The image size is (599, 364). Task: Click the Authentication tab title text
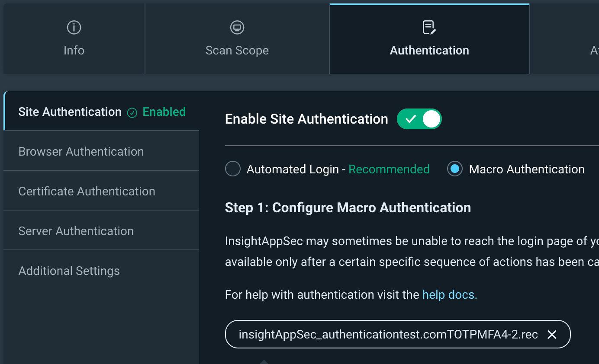429,51
